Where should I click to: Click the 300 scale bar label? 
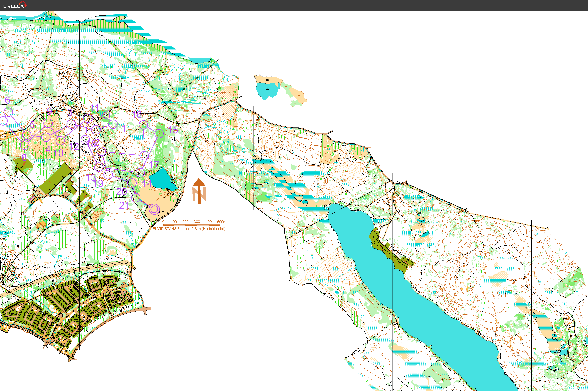click(x=197, y=222)
